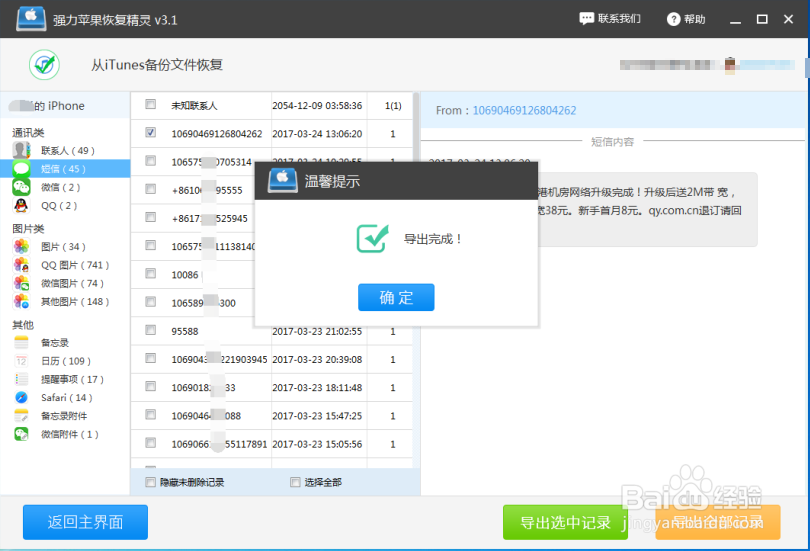Open the QQ (2) penguin icon
The image size is (810, 551).
21,206
